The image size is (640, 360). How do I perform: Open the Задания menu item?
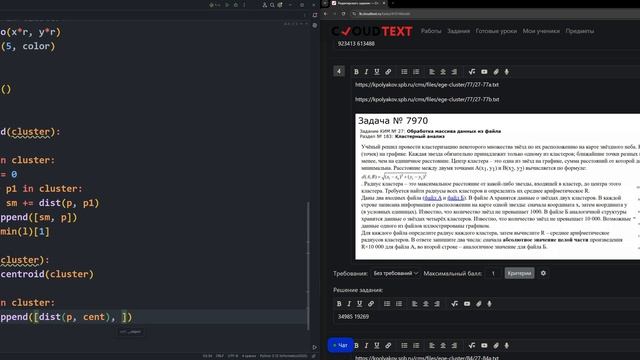click(458, 31)
